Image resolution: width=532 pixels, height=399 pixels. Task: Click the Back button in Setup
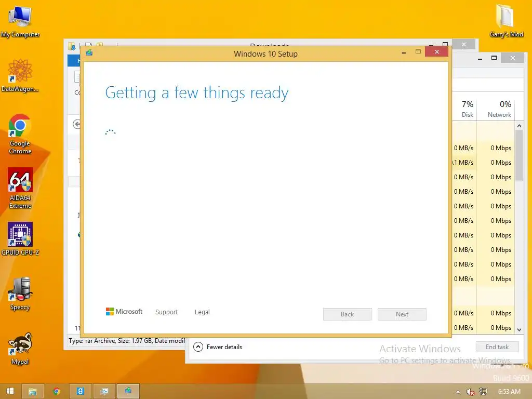click(x=348, y=314)
